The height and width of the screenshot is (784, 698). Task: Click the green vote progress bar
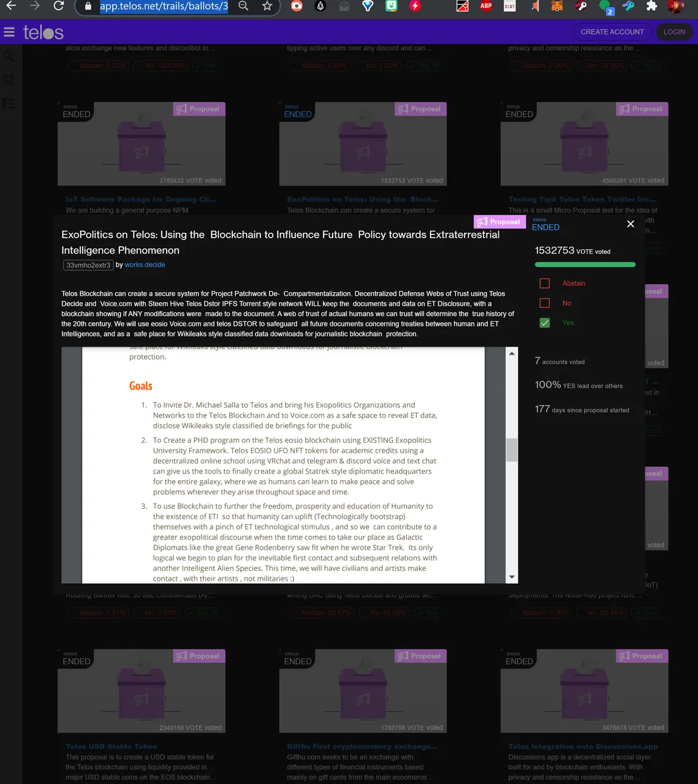coord(585,265)
